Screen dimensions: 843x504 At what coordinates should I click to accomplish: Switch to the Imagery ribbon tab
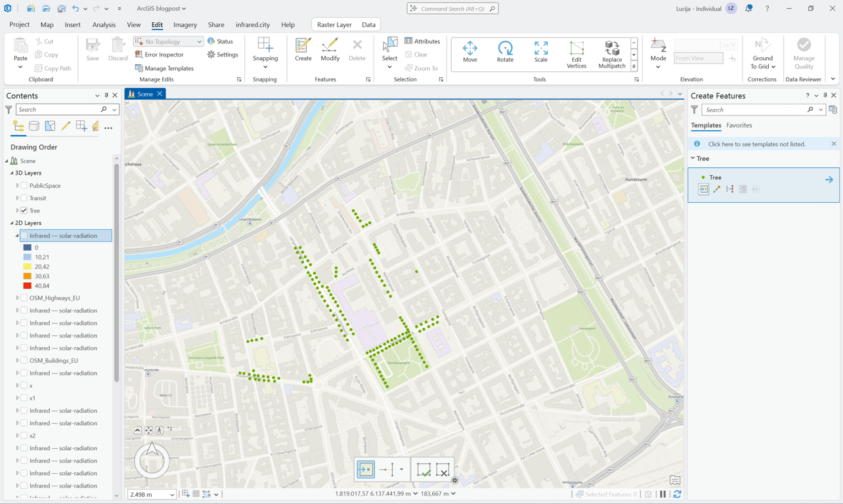[x=185, y=25]
